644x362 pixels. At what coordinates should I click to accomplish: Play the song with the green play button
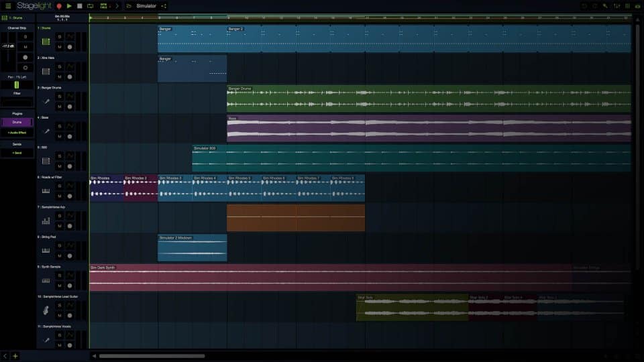point(69,6)
